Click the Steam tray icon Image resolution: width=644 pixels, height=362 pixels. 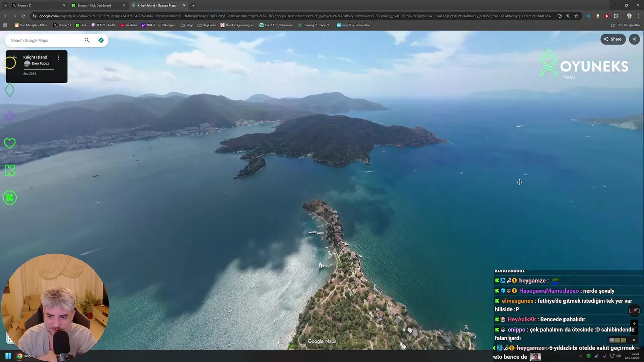596,356
